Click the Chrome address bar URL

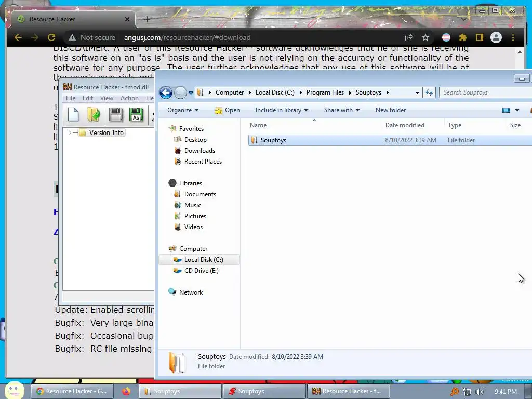[187, 37]
